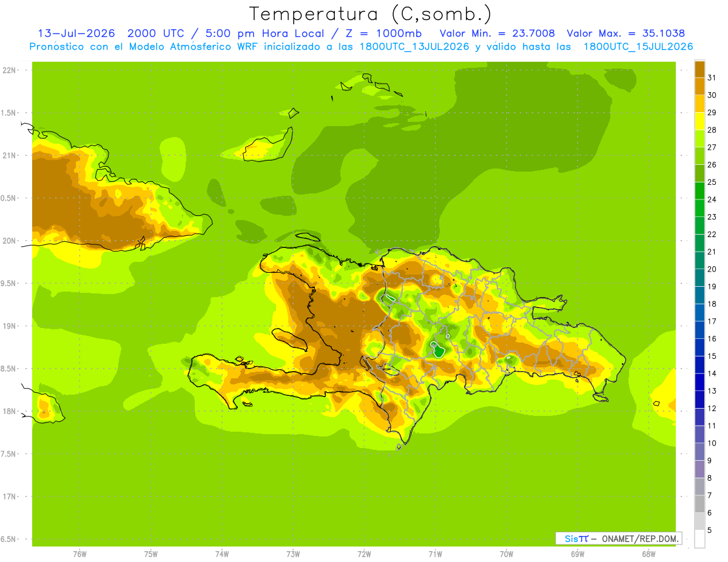Click '1800UTC_15JUL2026' valid-until time text

coord(638,47)
